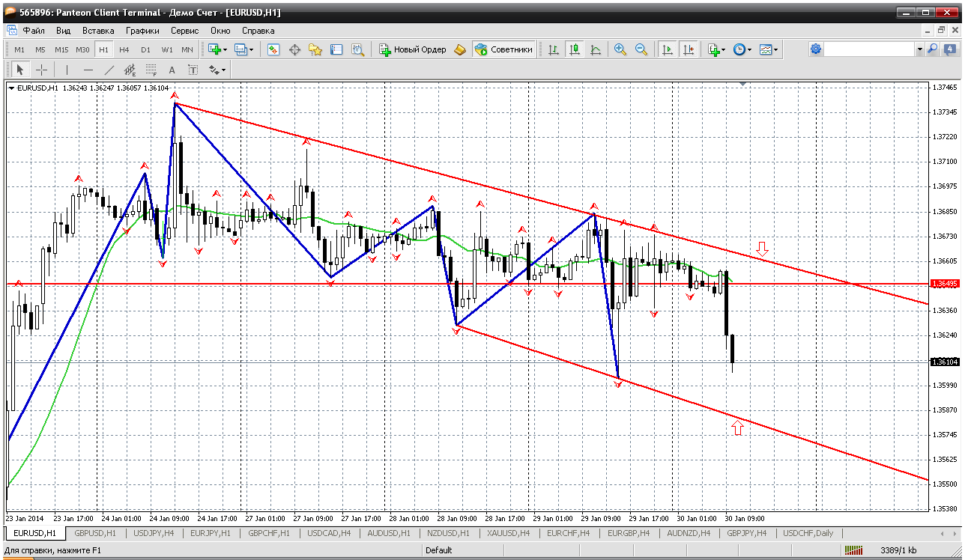Set timeframe to M15
Image resolution: width=965 pixels, height=560 pixels.
(61, 49)
